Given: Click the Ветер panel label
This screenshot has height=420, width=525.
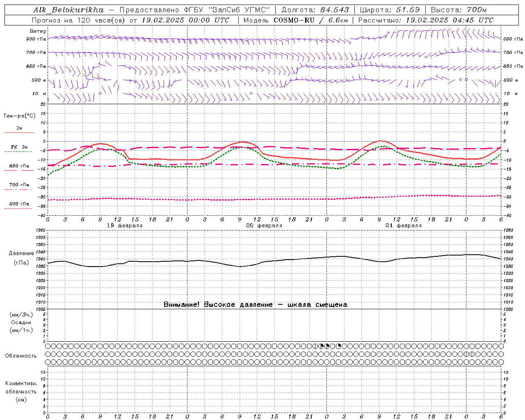Looking at the screenshot, I should click(38, 31).
